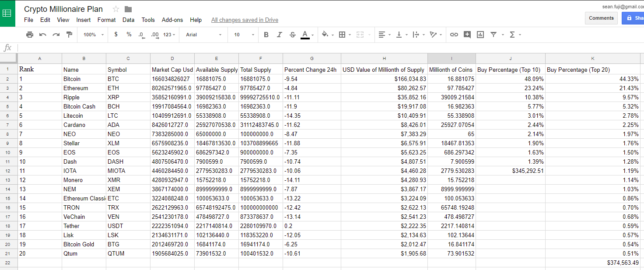Open the Data menu
This screenshot has width=644, height=270.
129,20
